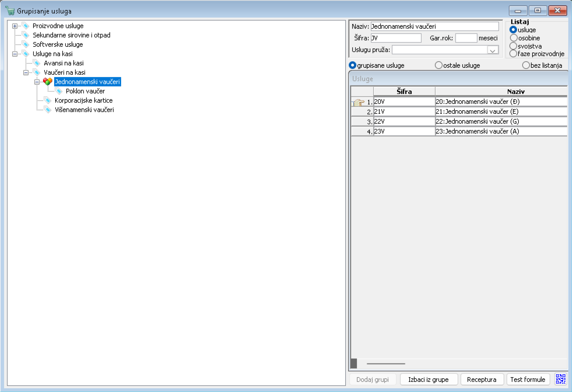
Task: Click the Receptura button
Action: tap(481, 379)
